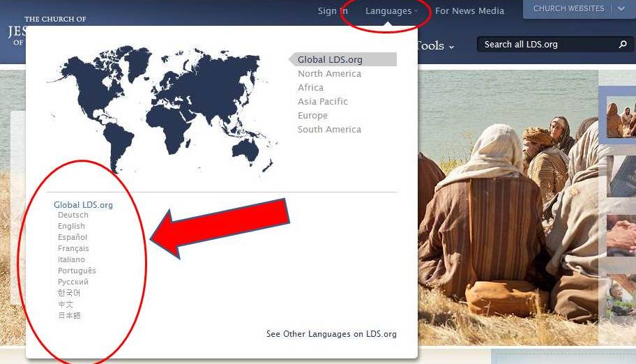Click the search magnifier icon
Image resolution: width=636 pixels, height=364 pixels.
(623, 45)
